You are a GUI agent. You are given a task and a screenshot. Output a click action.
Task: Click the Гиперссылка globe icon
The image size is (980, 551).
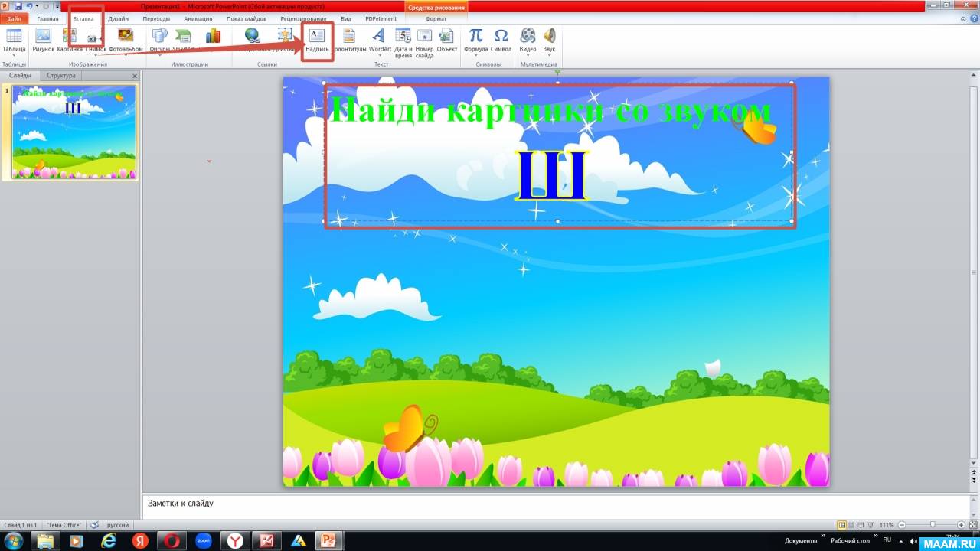pyautogui.click(x=252, y=36)
